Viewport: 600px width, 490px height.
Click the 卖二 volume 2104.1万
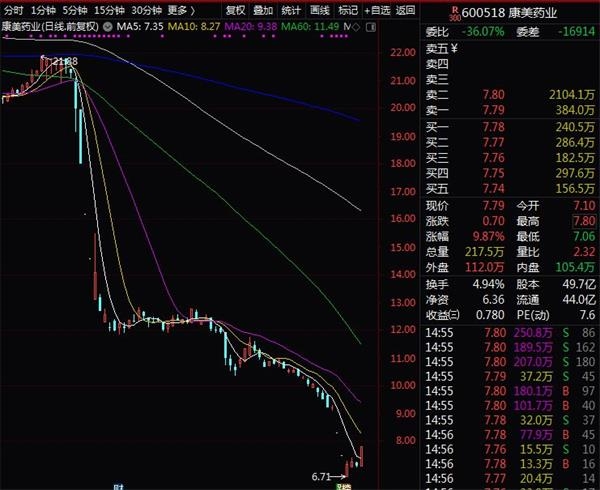[x=572, y=95]
